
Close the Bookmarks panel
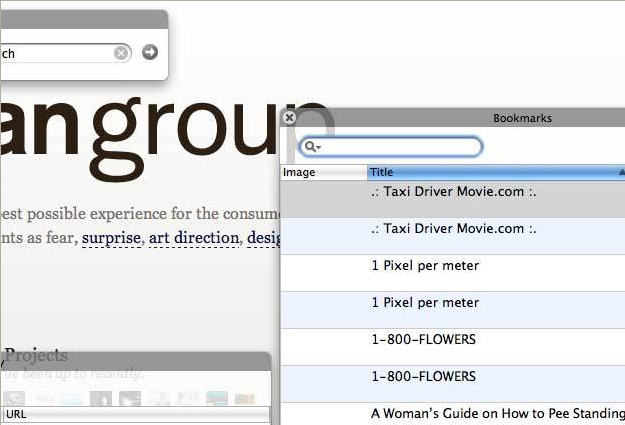tap(289, 117)
